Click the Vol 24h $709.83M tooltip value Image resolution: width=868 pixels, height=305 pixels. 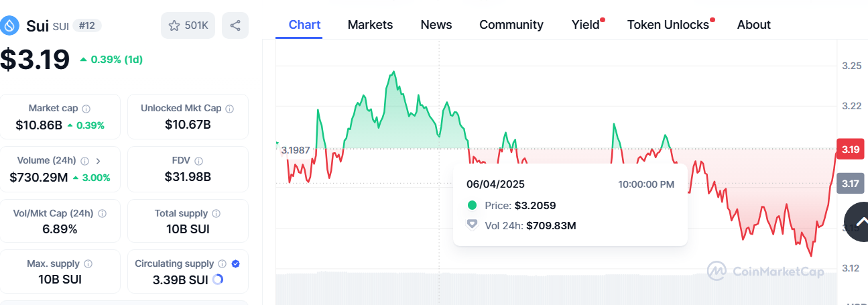[551, 225]
